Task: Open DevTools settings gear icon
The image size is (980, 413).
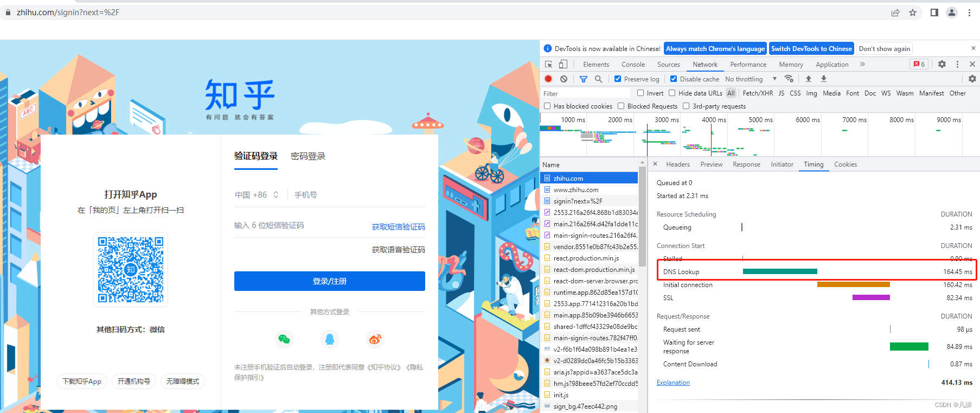Action: pyautogui.click(x=942, y=64)
